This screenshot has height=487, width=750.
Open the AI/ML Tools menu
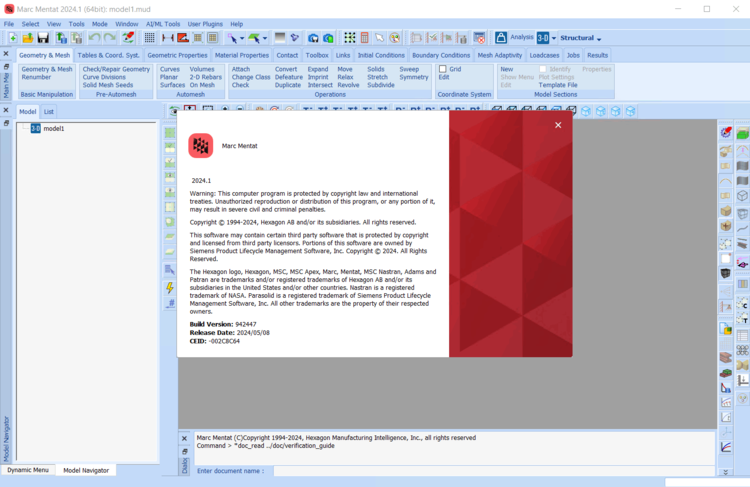(163, 24)
